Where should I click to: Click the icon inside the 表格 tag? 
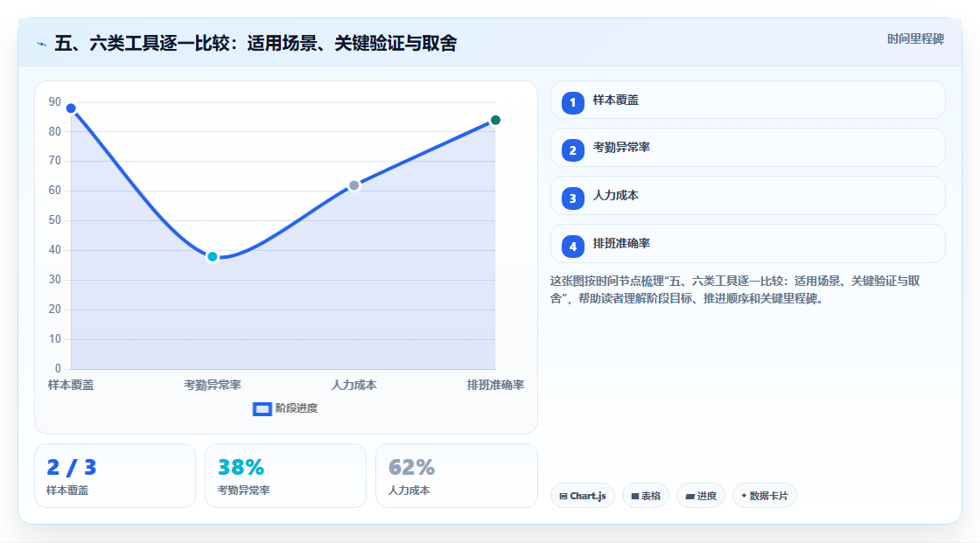click(635, 496)
